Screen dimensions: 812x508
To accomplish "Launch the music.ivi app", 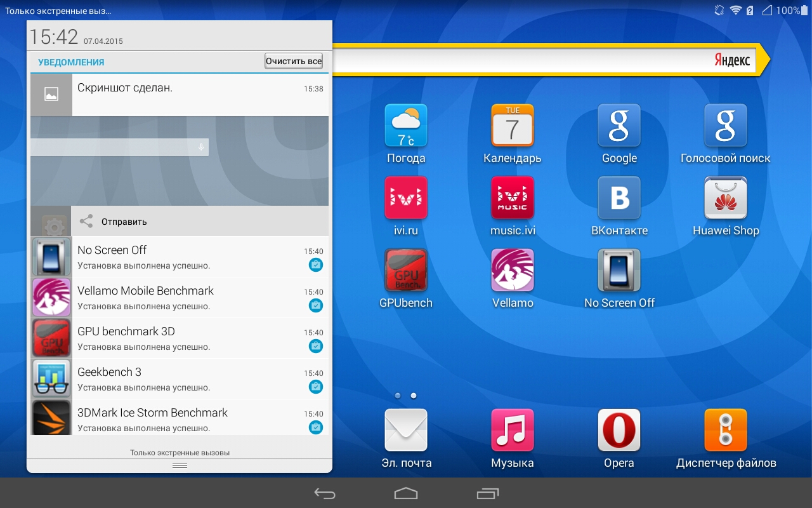I will click(x=512, y=198).
